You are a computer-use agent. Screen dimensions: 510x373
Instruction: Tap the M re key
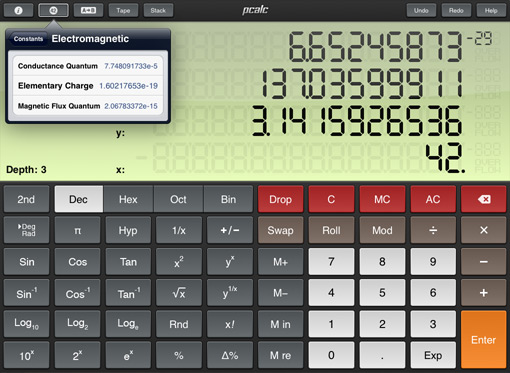[x=281, y=355]
